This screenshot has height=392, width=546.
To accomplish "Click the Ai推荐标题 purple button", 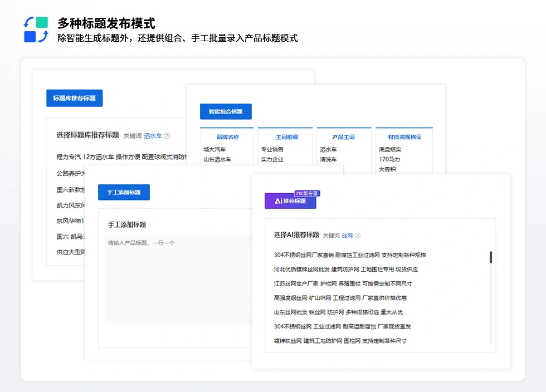I will [290, 201].
